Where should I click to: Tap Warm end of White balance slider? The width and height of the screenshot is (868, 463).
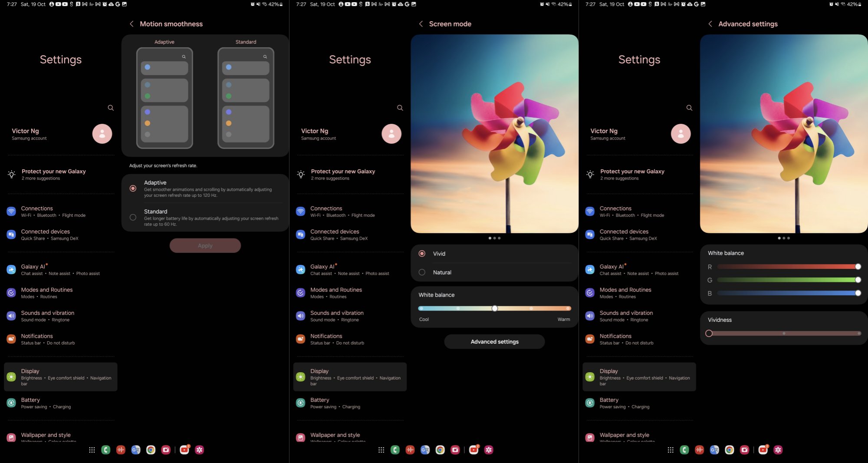point(568,308)
